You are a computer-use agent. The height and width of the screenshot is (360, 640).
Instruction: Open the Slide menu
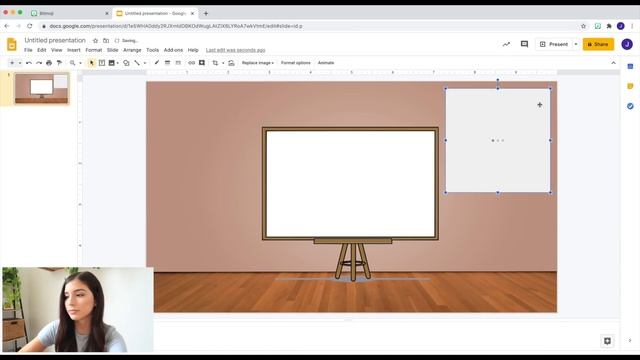pos(112,50)
